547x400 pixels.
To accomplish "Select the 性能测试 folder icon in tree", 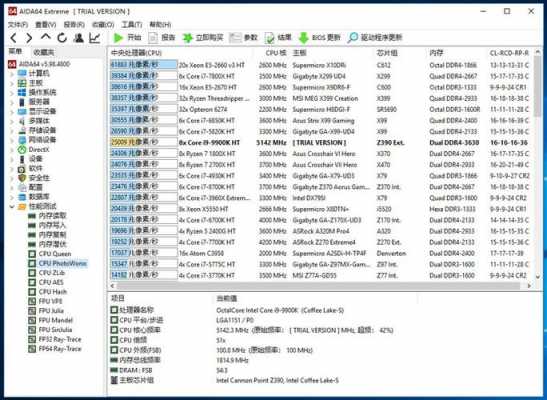I will [x=22, y=206].
